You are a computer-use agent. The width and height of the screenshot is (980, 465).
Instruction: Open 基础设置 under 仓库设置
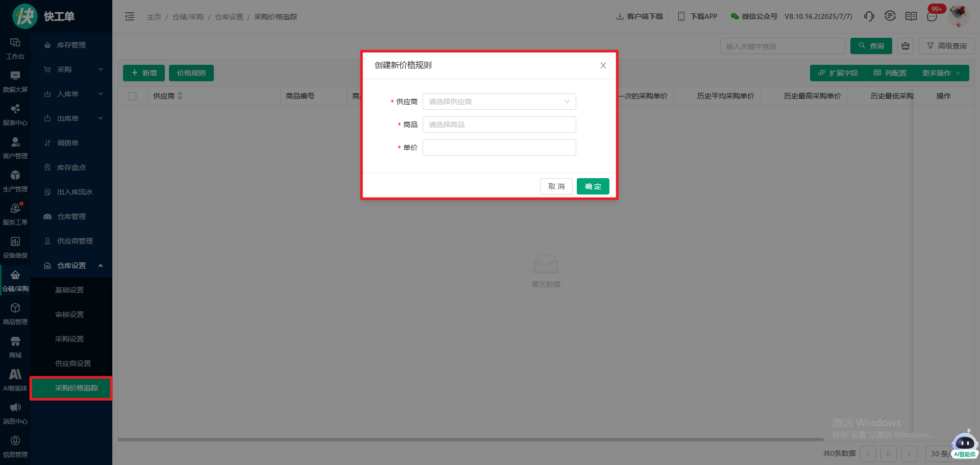click(x=69, y=290)
